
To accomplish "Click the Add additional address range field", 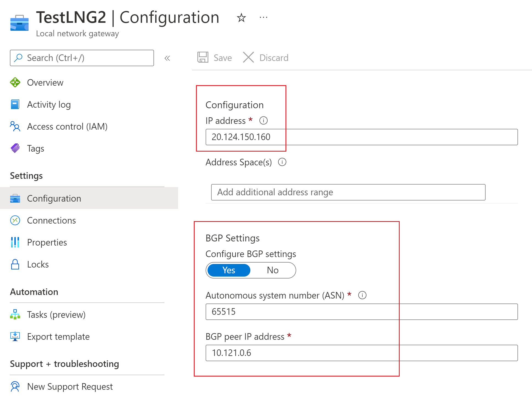I will (348, 192).
